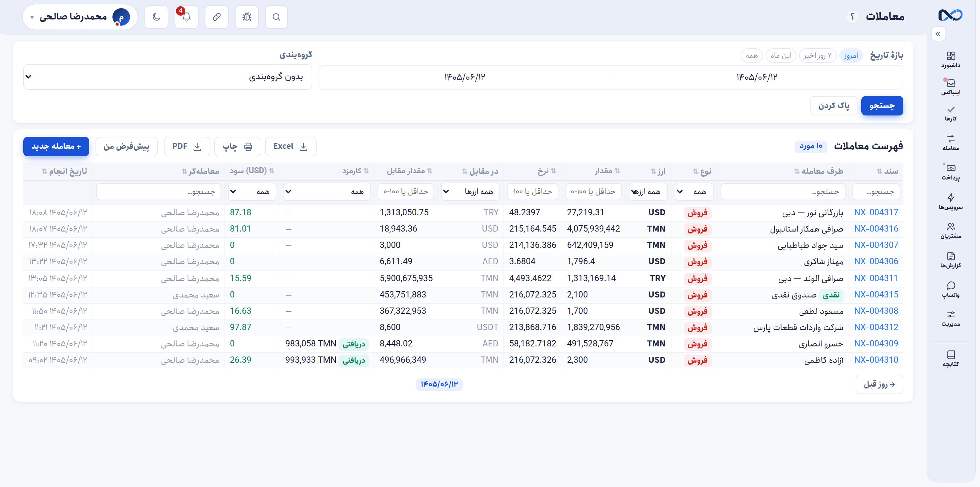
Task: Open the کارمزد fee filter dropdown
Action: click(327, 192)
